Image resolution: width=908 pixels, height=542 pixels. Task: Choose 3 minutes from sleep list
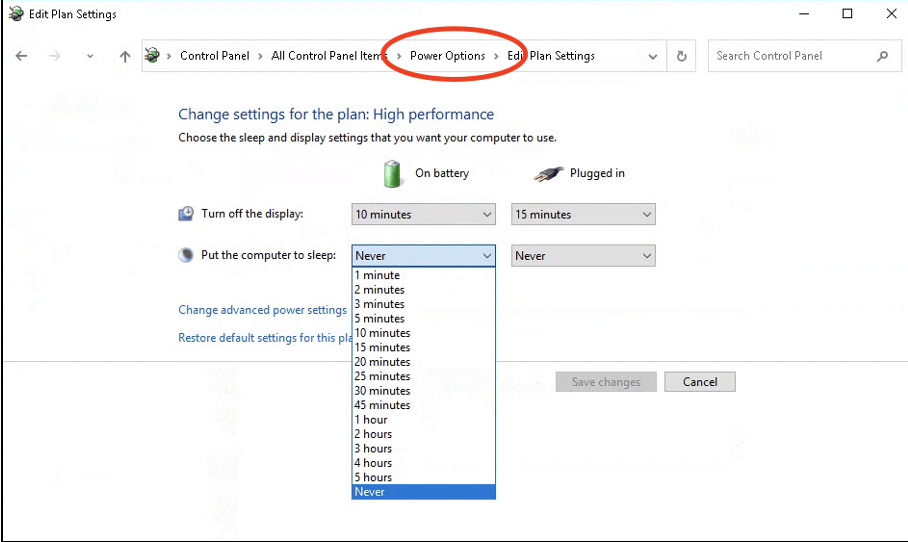coord(423,304)
